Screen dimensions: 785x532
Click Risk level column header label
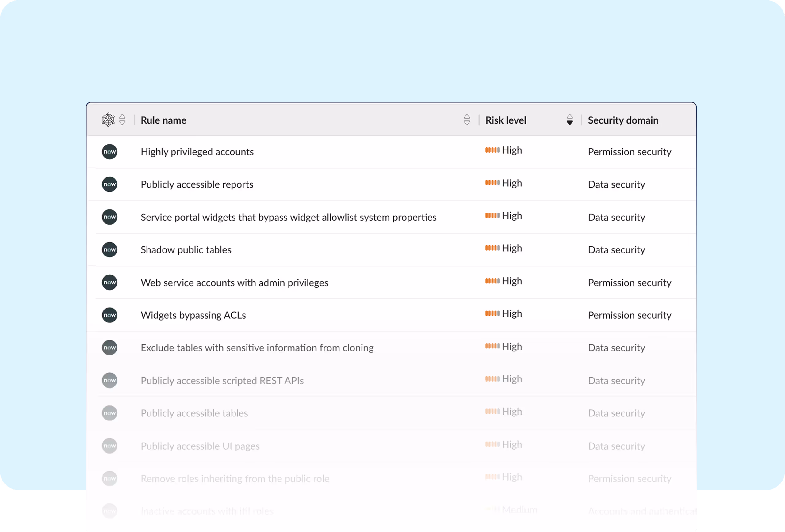[x=506, y=120]
